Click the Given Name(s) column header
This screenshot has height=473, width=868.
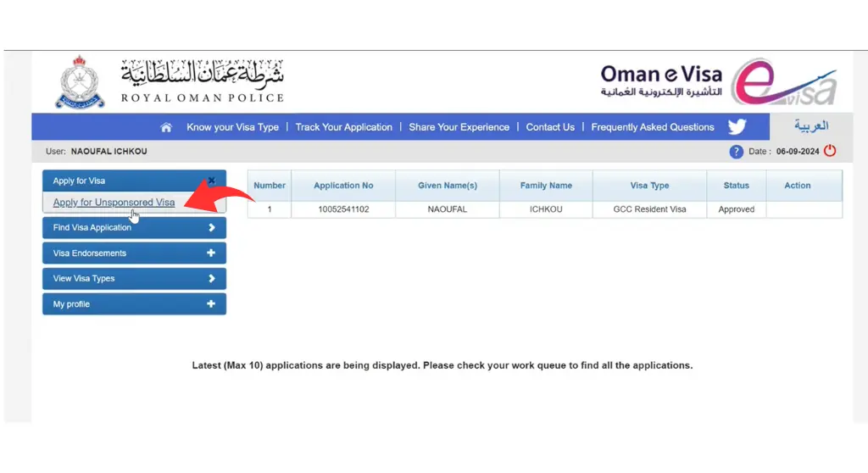[448, 186]
